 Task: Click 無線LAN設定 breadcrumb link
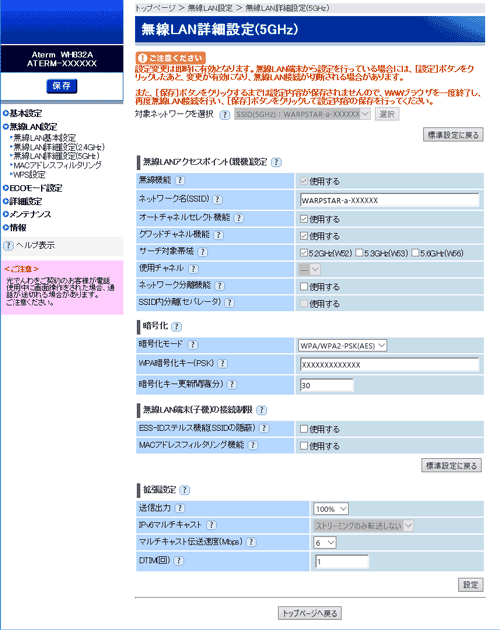pos(210,8)
